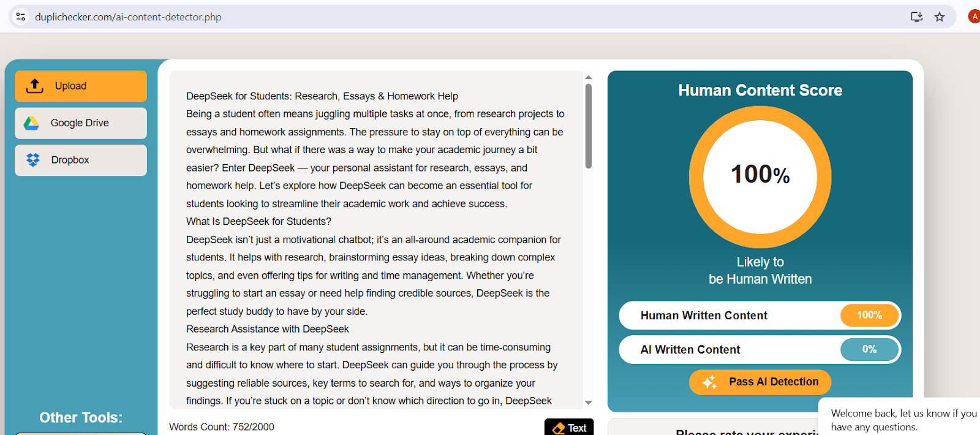This screenshot has height=435, width=980.
Task: Click the AI Written Content 0% badge
Action: coord(869,349)
